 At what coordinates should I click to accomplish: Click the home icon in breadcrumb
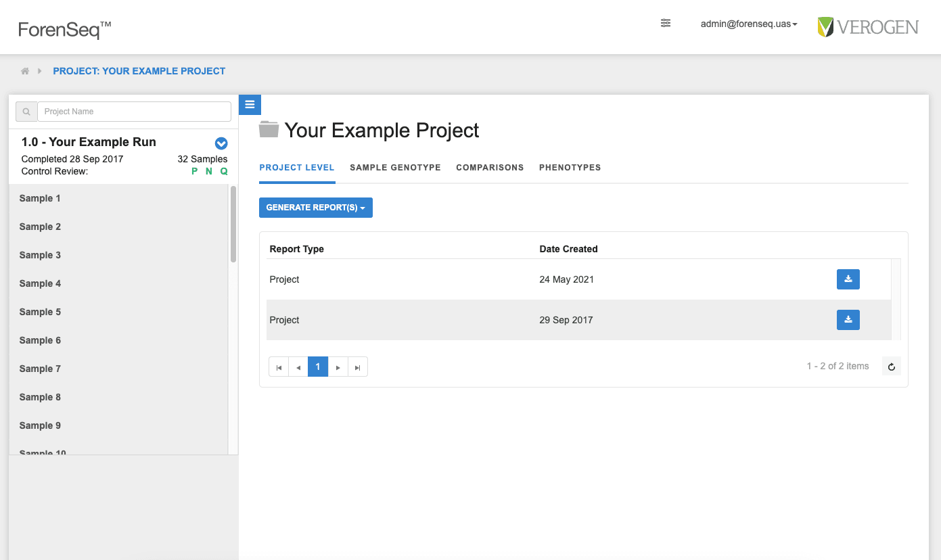[x=25, y=71]
